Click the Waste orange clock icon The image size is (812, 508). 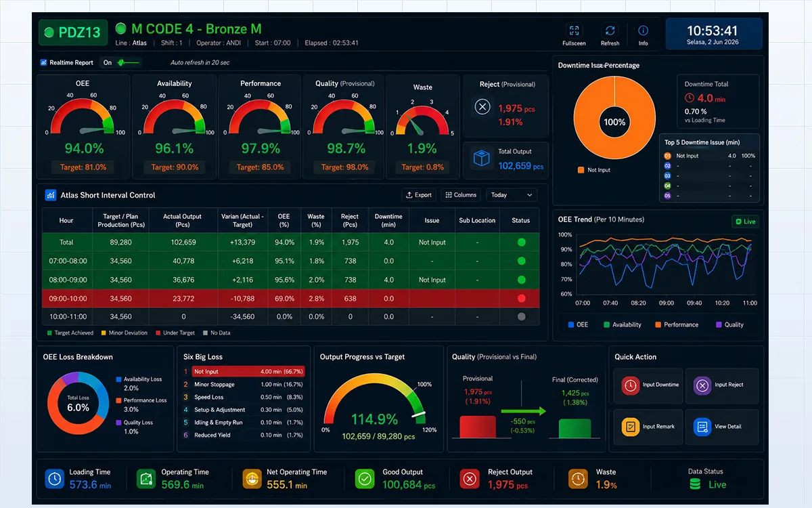pyautogui.click(x=578, y=479)
